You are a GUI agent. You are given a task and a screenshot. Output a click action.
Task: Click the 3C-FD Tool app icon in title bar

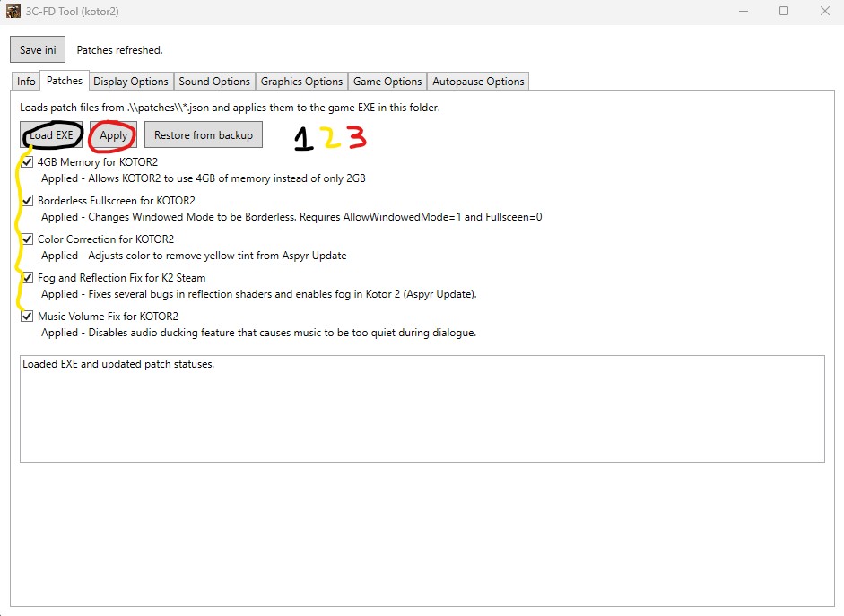[x=13, y=11]
